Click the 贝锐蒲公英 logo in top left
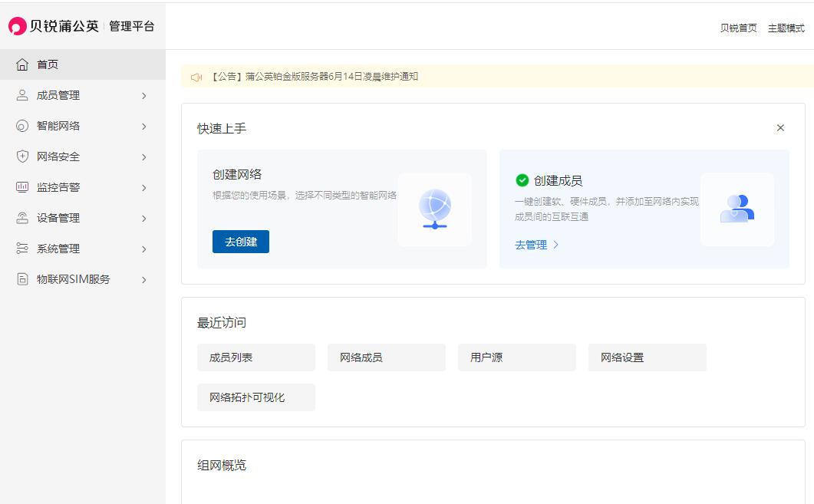Screen dimensions: 814x504 pyautogui.click(x=51, y=25)
